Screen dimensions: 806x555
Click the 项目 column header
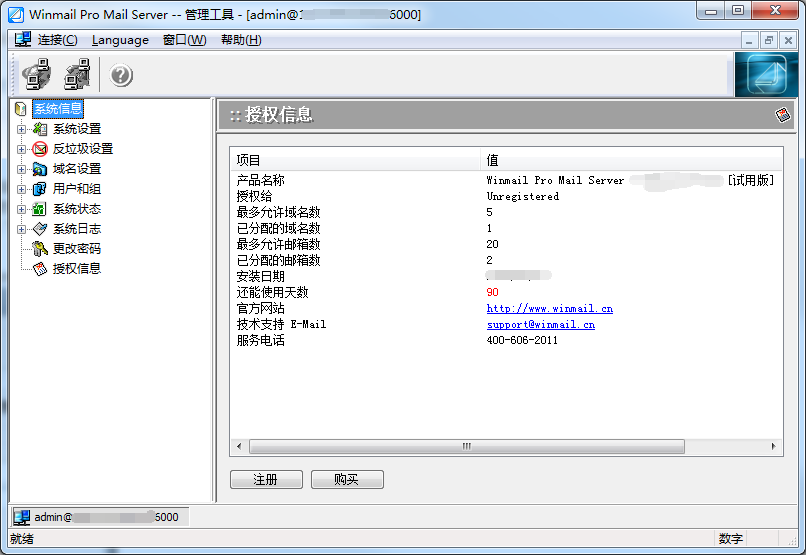[x=356, y=160]
